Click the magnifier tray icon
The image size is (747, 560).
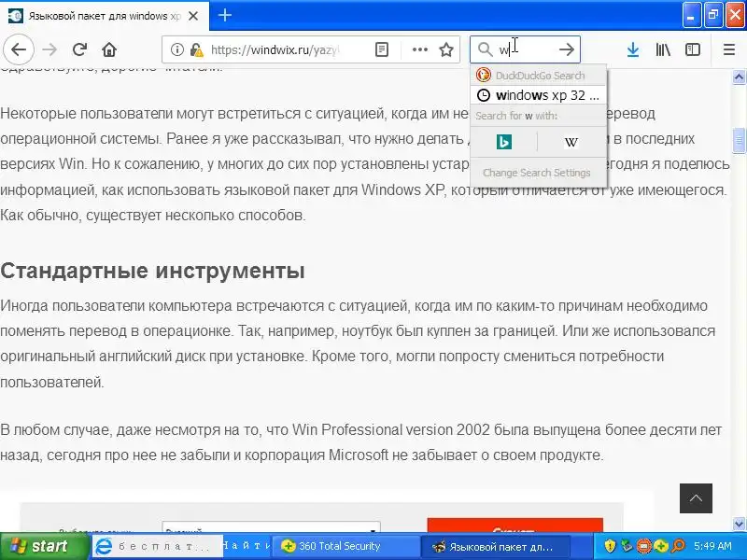[678, 546]
